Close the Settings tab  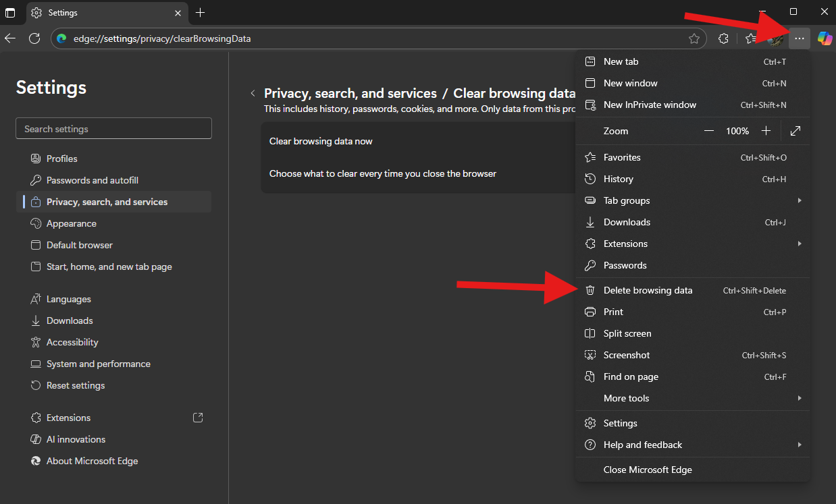[178, 13]
